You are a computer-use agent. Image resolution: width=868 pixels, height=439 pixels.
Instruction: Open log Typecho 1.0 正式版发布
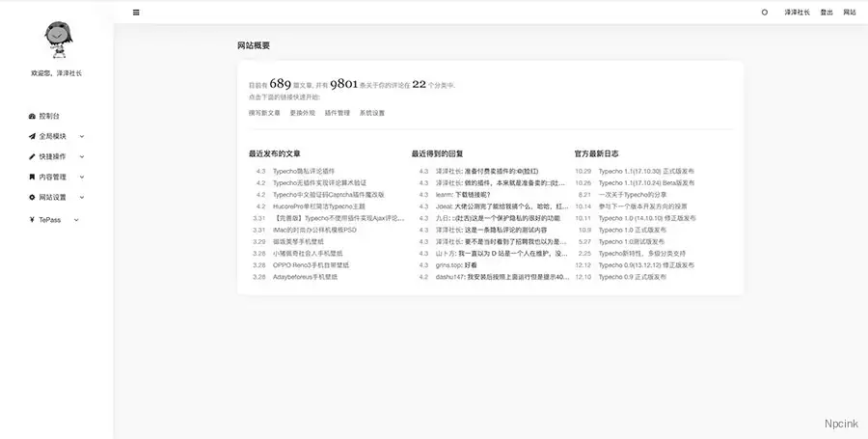(x=632, y=230)
